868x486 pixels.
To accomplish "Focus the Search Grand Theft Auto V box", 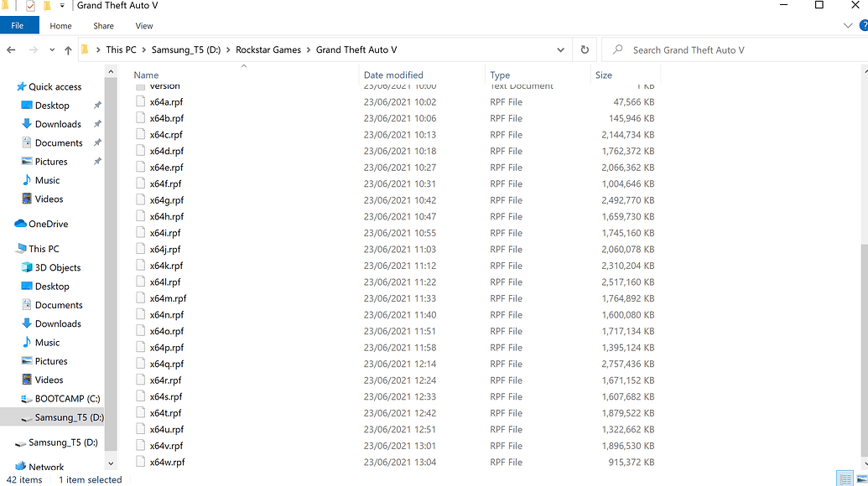I will [736, 49].
